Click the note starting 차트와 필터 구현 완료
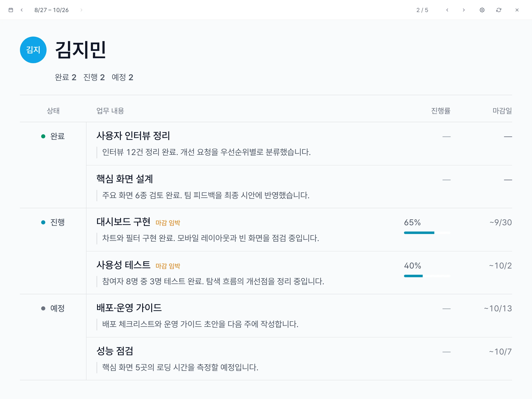This screenshot has width=532, height=399. pos(211,238)
